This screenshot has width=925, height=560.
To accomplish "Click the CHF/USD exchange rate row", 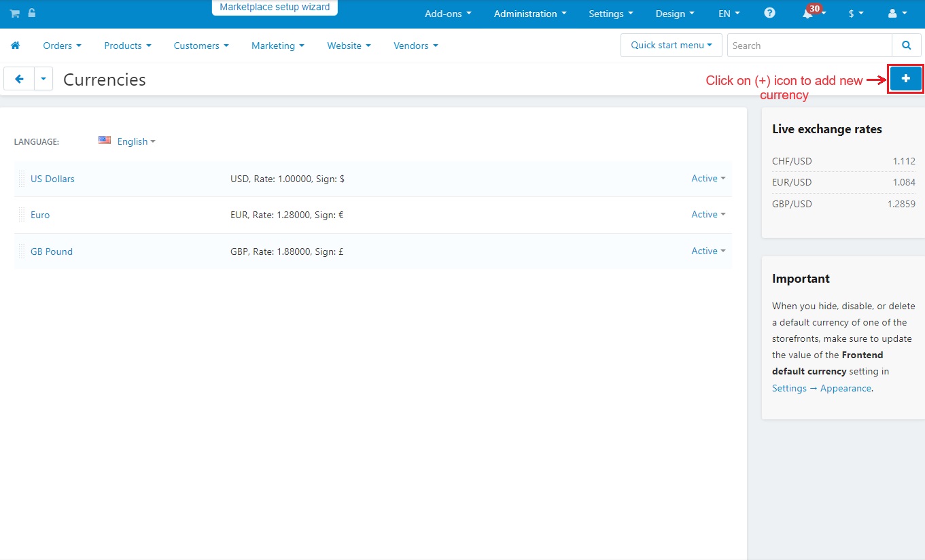I will pyautogui.click(x=843, y=161).
